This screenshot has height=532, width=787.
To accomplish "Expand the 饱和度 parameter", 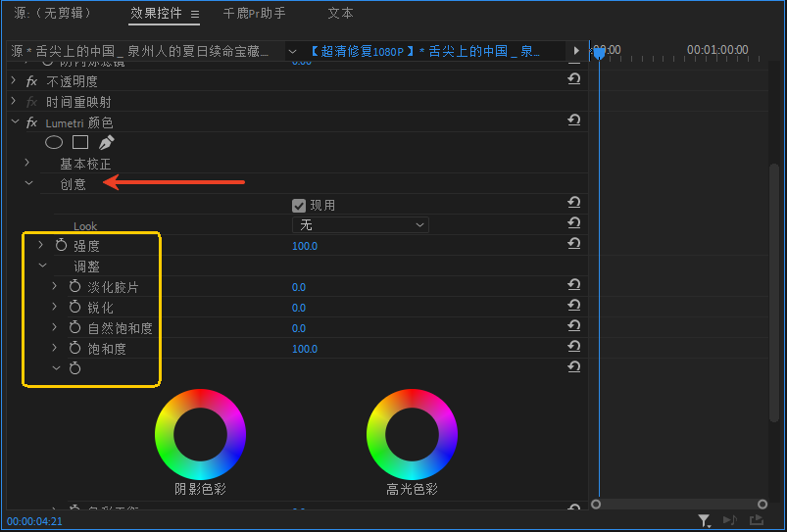I will (x=55, y=348).
